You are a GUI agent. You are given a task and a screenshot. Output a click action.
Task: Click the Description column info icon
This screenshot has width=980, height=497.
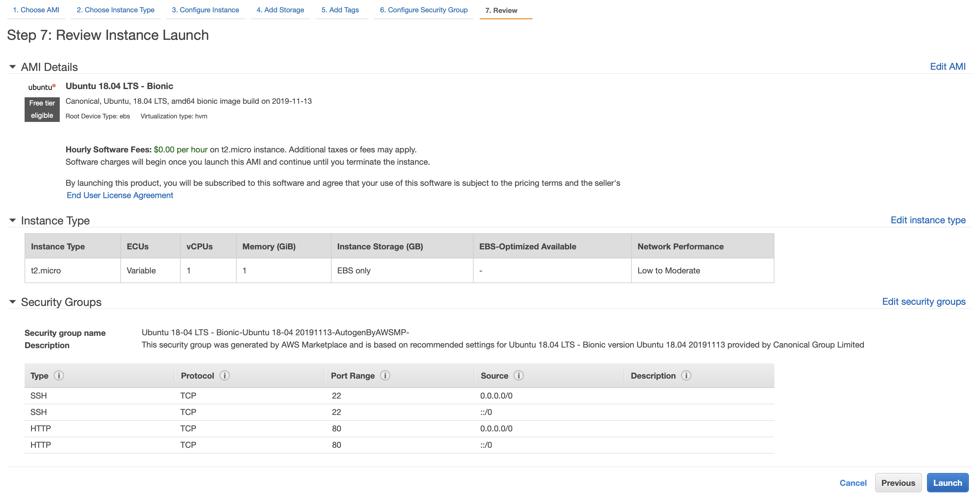click(686, 375)
